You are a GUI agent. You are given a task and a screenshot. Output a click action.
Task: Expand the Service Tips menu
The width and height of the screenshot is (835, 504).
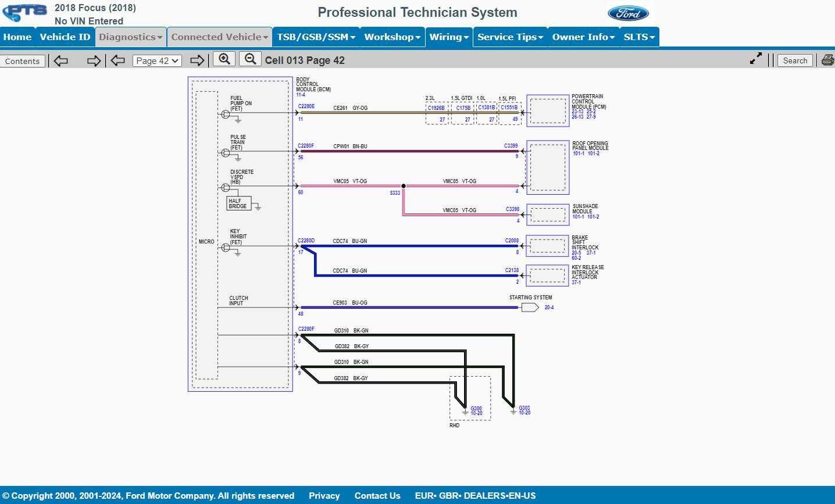[510, 37]
